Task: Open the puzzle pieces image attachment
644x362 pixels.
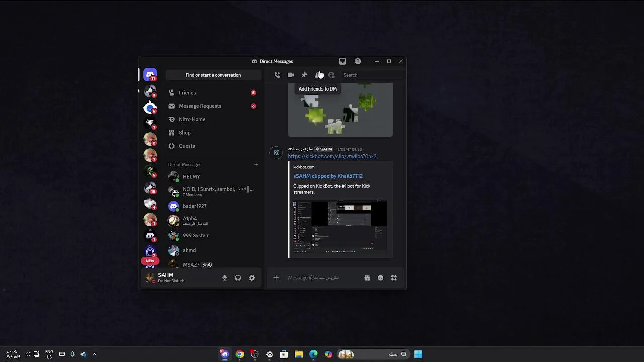Action: coord(341,110)
